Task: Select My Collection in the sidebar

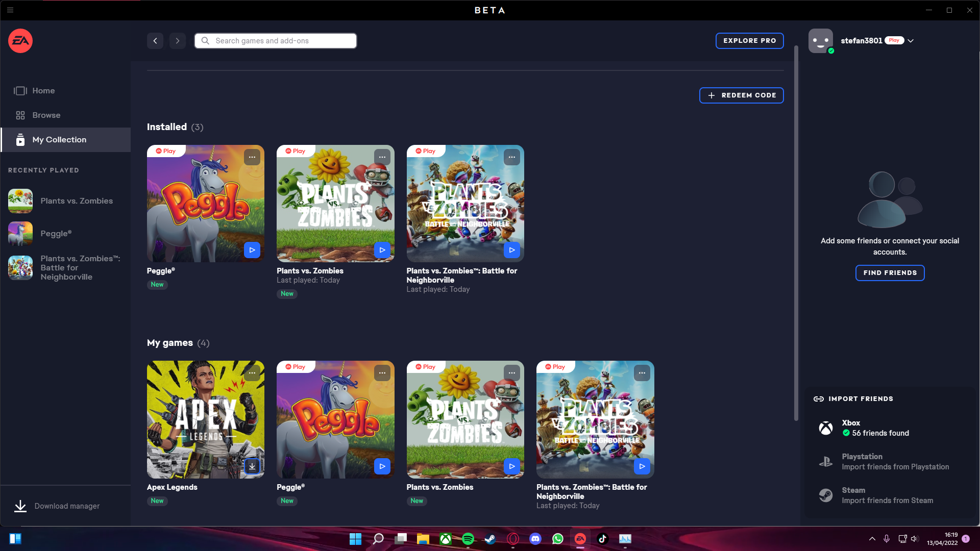Action: pyautogui.click(x=65, y=140)
